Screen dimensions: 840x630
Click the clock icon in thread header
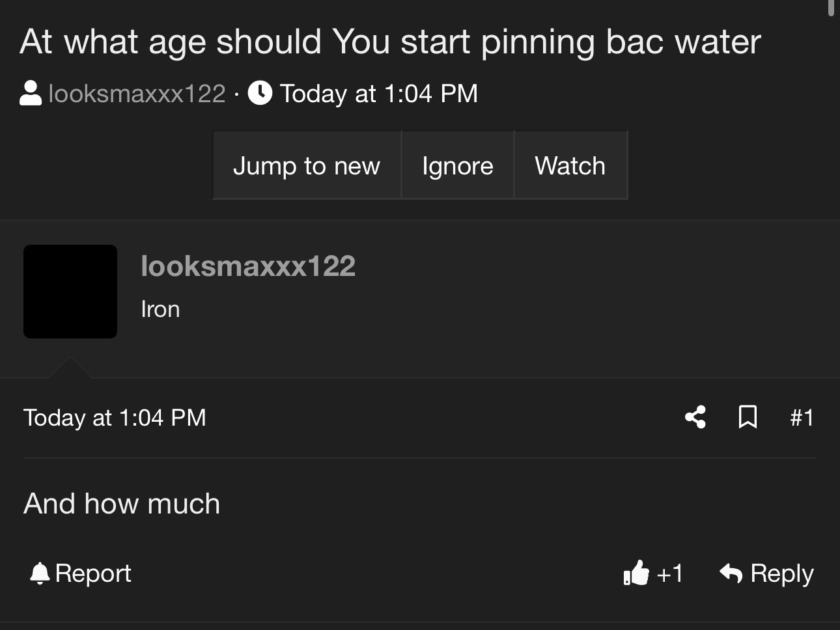[260, 93]
